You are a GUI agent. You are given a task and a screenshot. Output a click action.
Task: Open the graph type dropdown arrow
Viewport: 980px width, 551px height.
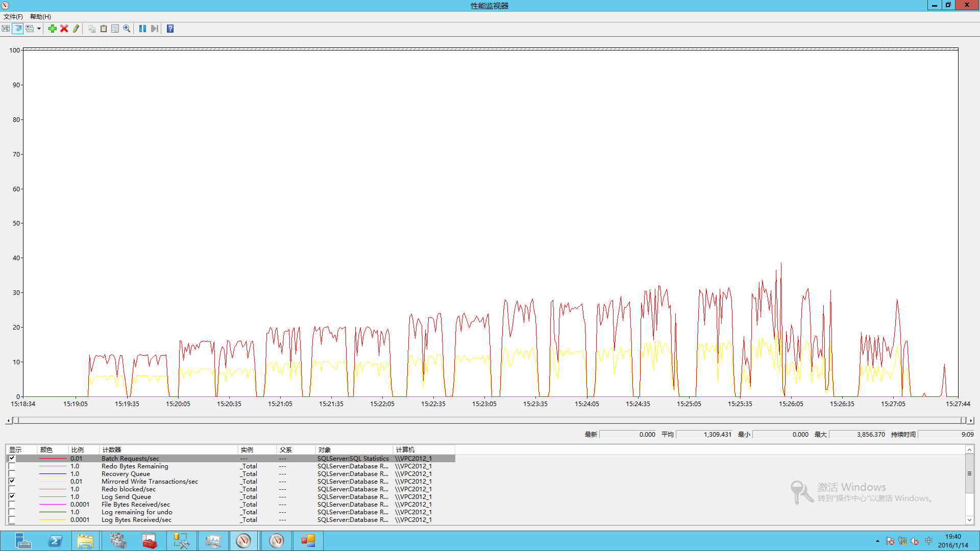click(x=39, y=29)
